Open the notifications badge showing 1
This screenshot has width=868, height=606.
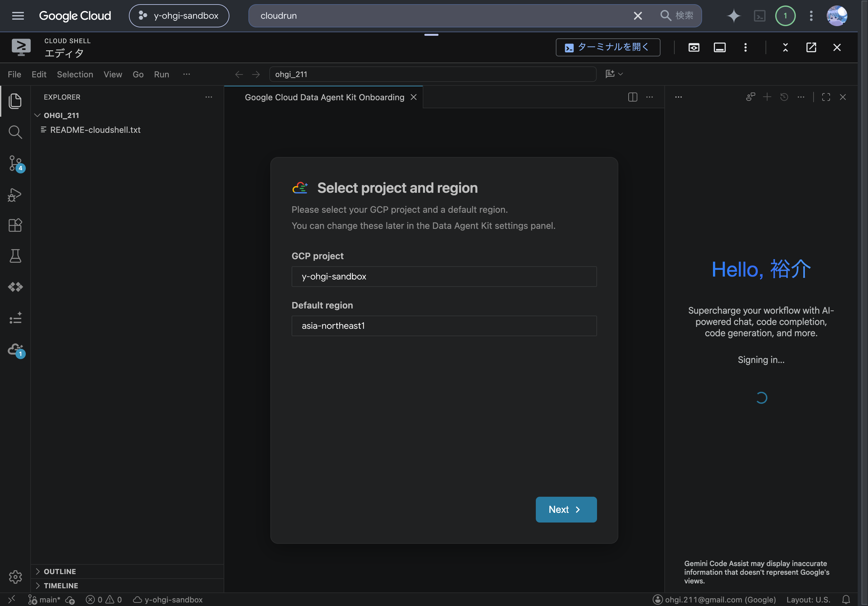(786, 15)
